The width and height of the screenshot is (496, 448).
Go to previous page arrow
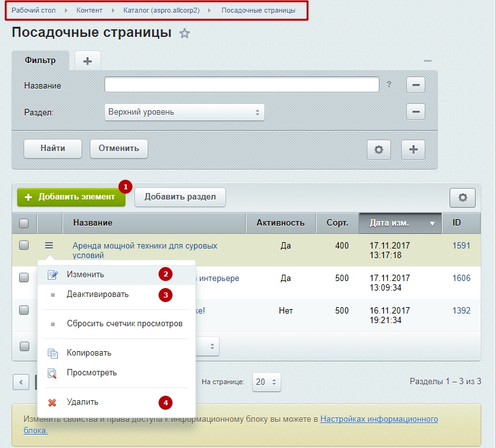[x=21, y=382]
